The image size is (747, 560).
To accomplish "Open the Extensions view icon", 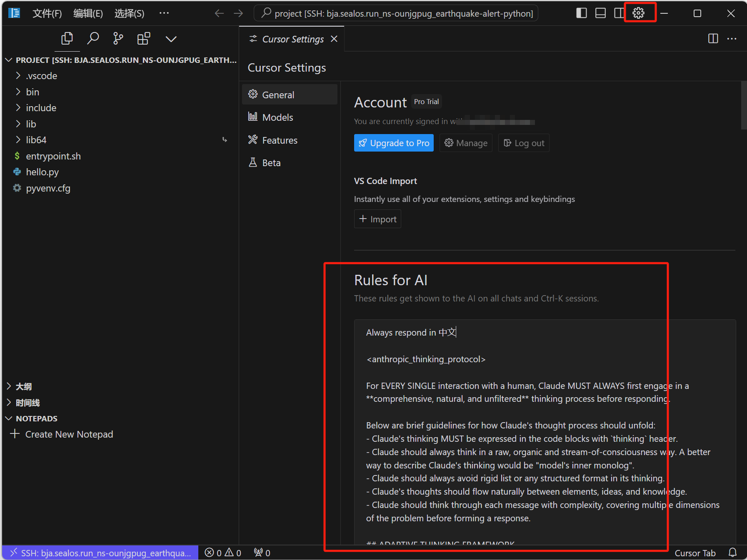I will point(144,39).
